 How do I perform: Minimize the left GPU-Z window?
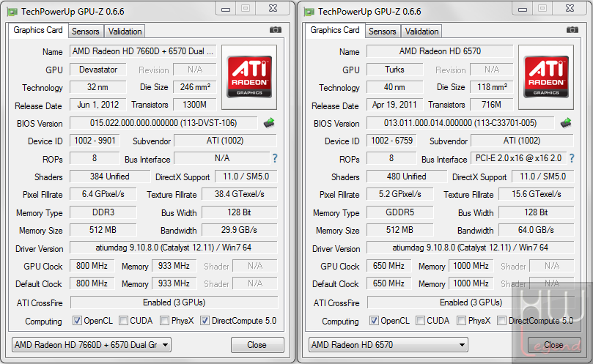[226, 9]
